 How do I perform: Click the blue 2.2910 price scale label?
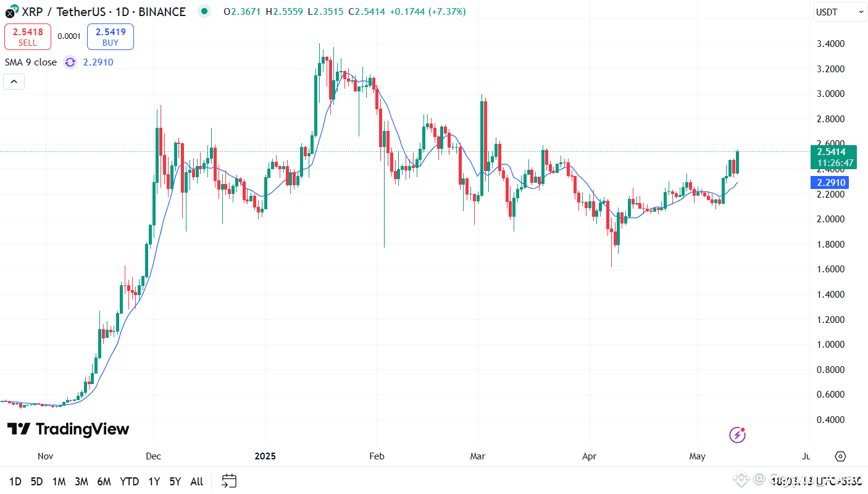tap(830, 182)
